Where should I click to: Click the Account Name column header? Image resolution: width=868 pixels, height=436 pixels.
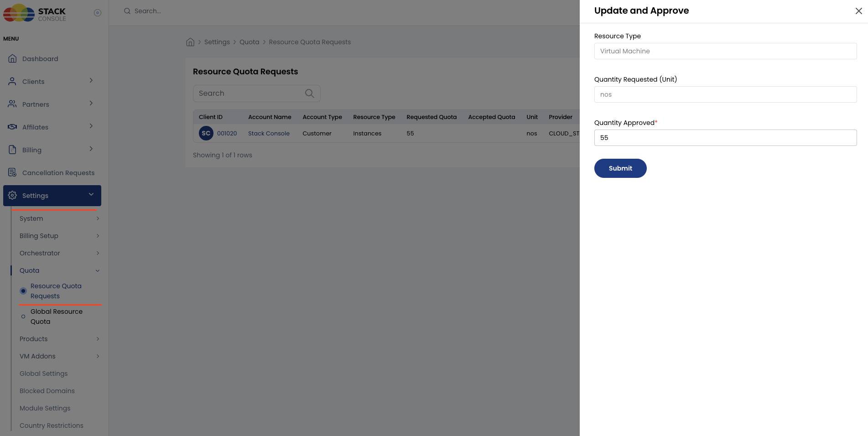(270, 117)
